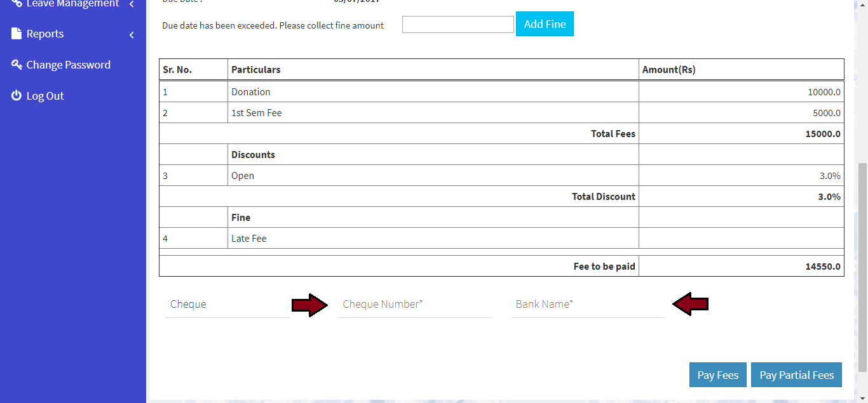Click the Reports document icon
Image resolution: width=868 pixels, height=403 pixels.
[17, 34]
